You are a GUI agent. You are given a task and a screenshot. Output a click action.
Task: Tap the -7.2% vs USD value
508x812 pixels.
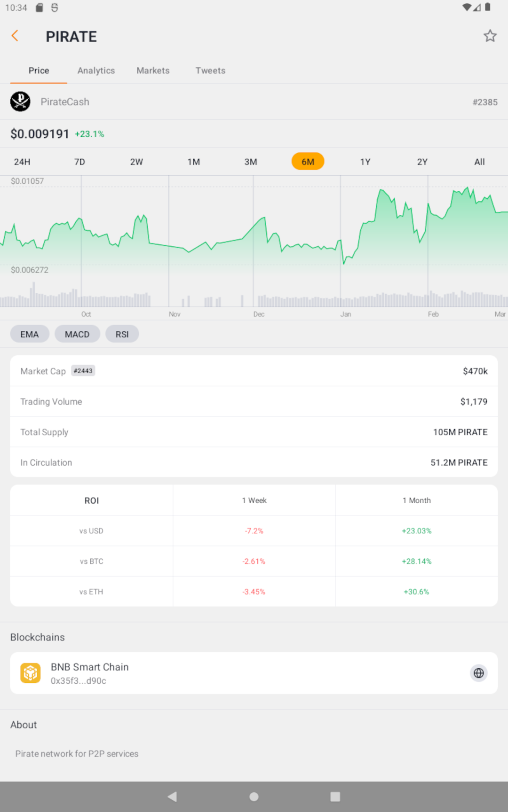[254, 531]
